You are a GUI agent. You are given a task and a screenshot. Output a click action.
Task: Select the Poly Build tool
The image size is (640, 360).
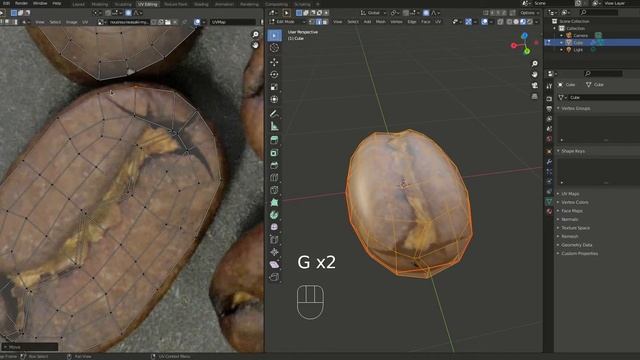tap(274, 202)
